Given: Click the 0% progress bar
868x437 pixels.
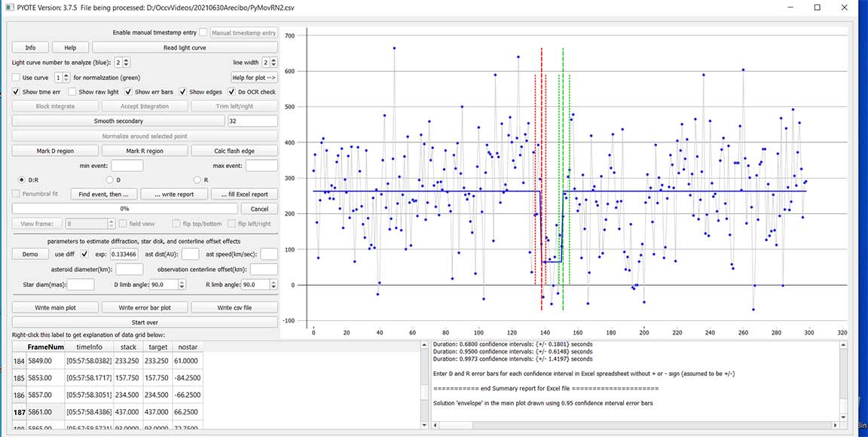Looking at the screenshot, I should (125, 209).
